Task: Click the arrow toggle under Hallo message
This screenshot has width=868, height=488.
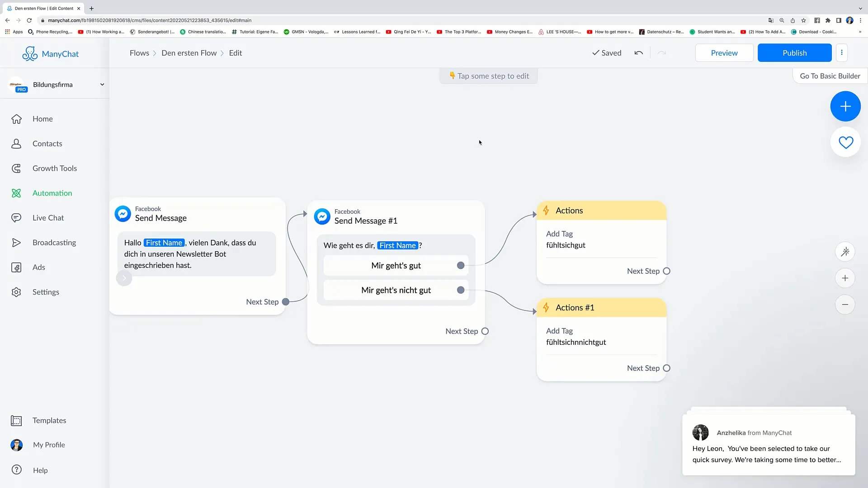Action: tap(124, 278)
